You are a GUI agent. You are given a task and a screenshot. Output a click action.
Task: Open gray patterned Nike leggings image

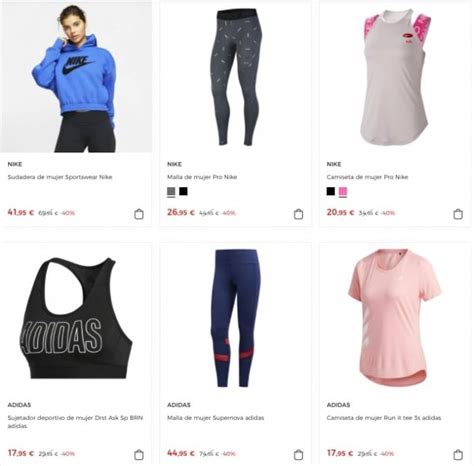click(x=236, y=77)
